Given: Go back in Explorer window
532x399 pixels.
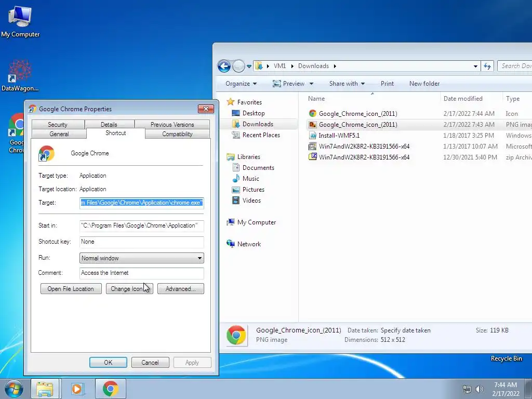Looking at the screenshot, I should (224, 66).
